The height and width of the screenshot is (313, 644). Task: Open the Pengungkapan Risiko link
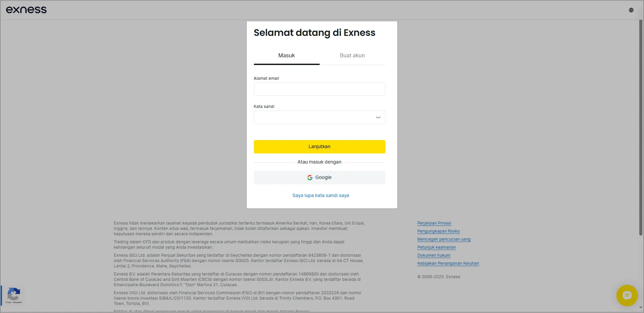coord(438,231)
